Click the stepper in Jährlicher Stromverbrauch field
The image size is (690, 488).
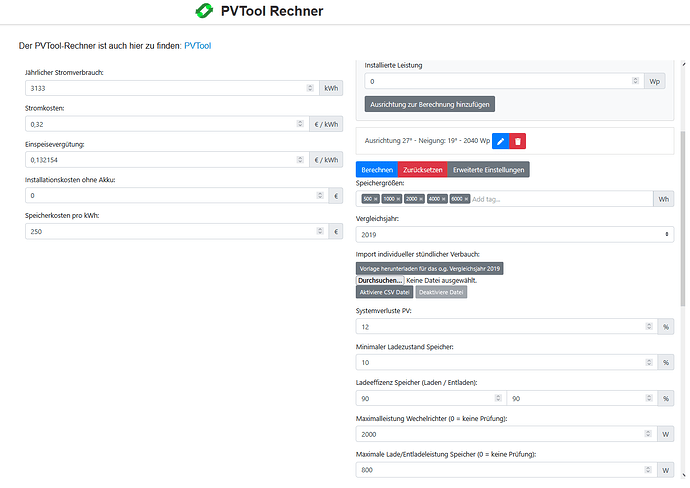[x=310, y=88]
